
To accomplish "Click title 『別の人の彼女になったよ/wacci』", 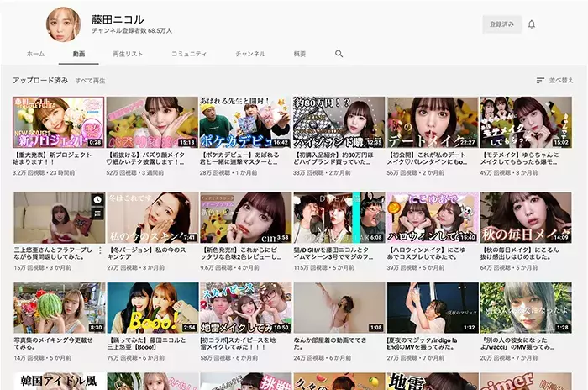I will tap(517, 344).
